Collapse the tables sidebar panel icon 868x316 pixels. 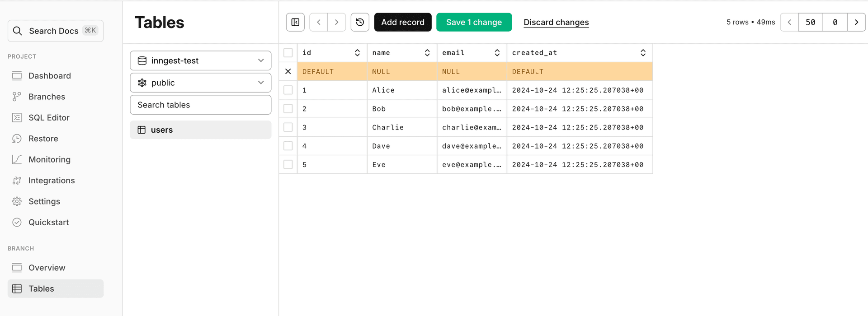(x=295, y=22)
